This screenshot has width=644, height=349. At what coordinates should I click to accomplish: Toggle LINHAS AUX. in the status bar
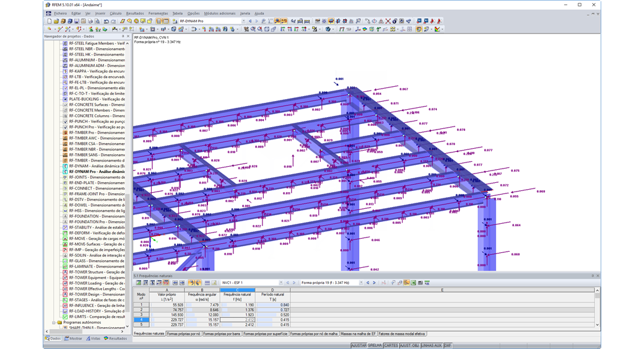(x=432, y=346)
